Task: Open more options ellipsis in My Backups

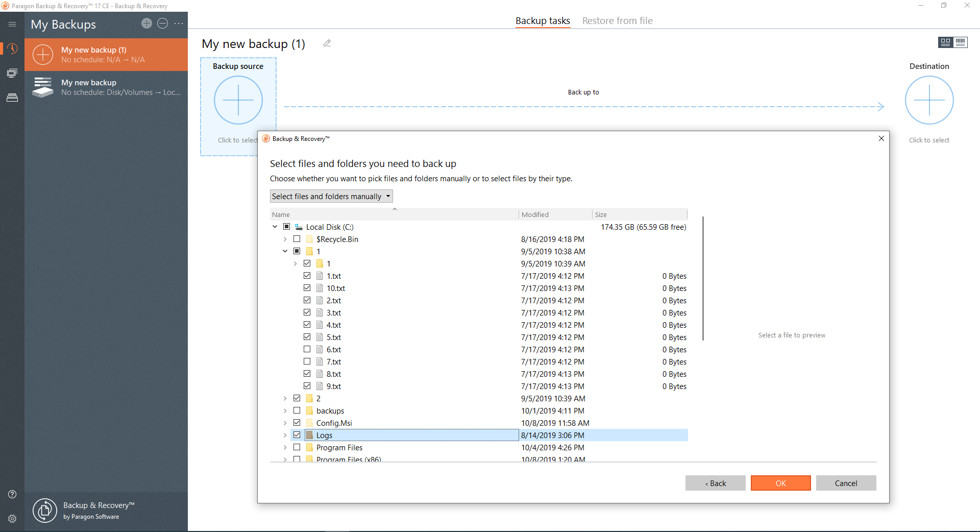Action: [x=179, y=23]
